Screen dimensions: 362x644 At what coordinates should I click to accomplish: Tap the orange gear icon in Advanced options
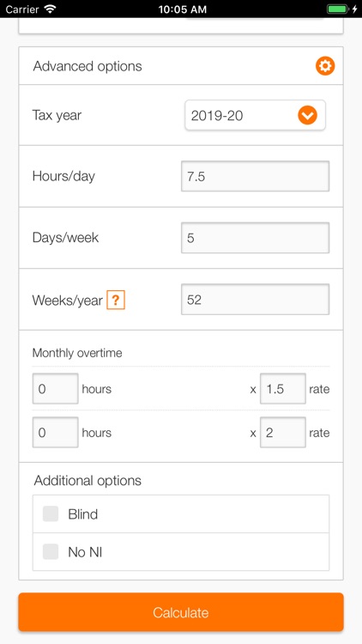325,66
